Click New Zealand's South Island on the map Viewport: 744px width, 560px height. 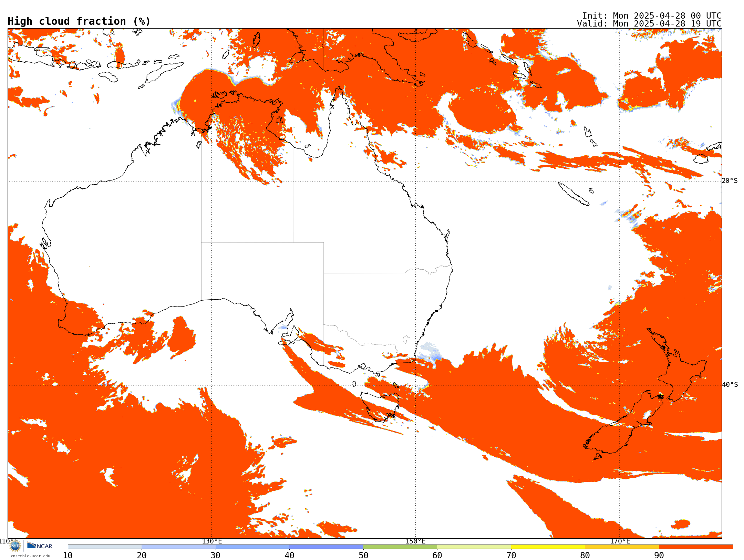623,425
